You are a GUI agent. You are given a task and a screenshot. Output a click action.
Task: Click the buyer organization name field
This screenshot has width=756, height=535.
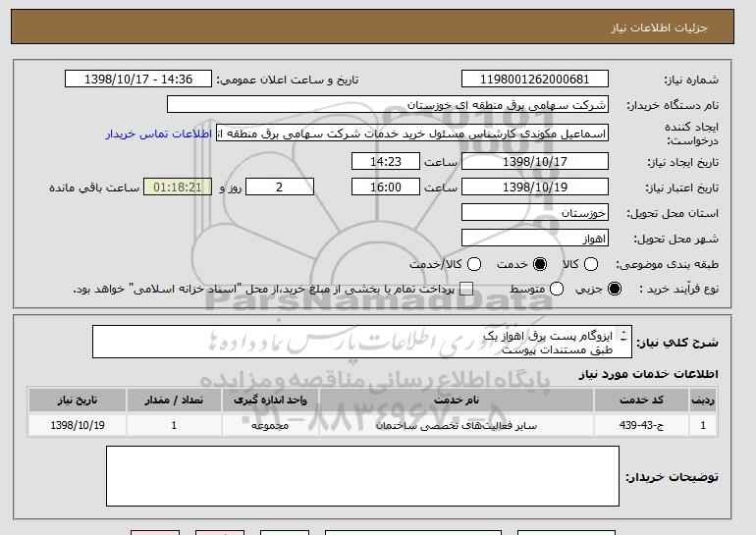click(388, 105)
